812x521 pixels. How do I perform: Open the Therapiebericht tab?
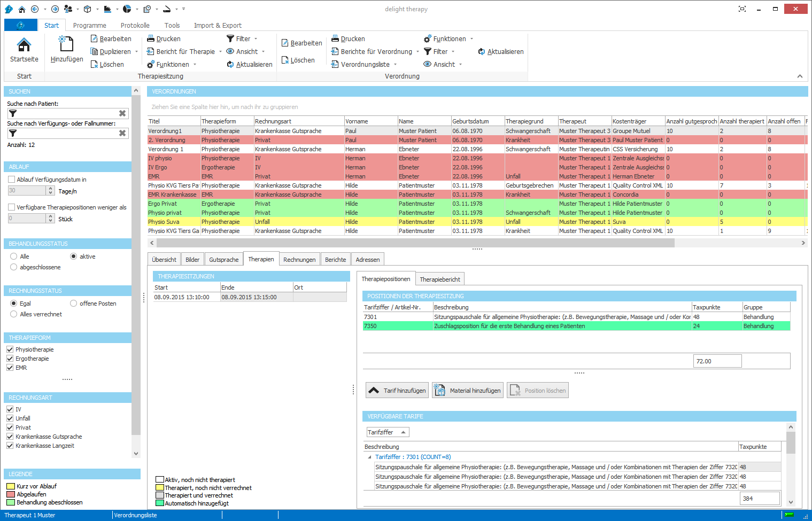(x=439, y=279)
